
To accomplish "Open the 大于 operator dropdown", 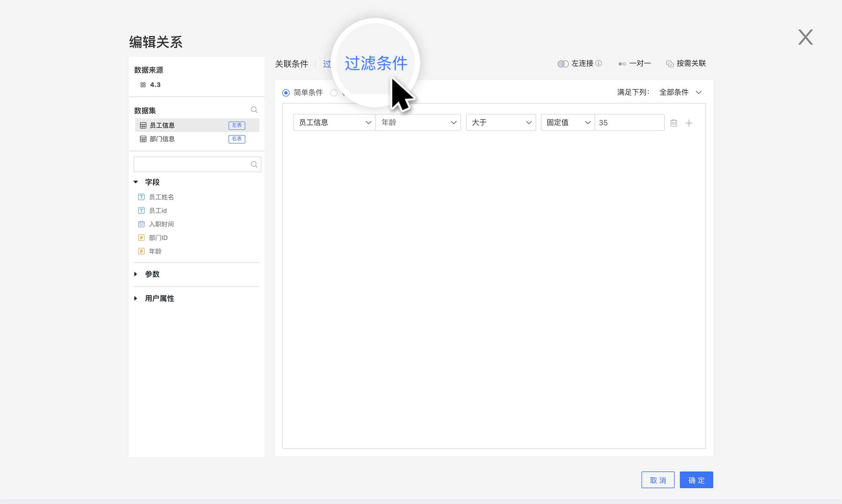I will pyautogui.click(x=501, y=122).
